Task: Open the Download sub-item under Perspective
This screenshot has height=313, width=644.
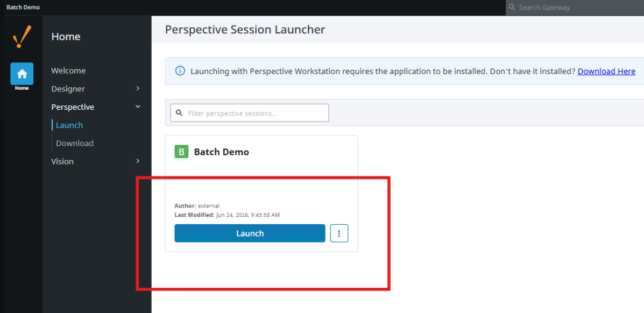Action: [x=75, y=143]
